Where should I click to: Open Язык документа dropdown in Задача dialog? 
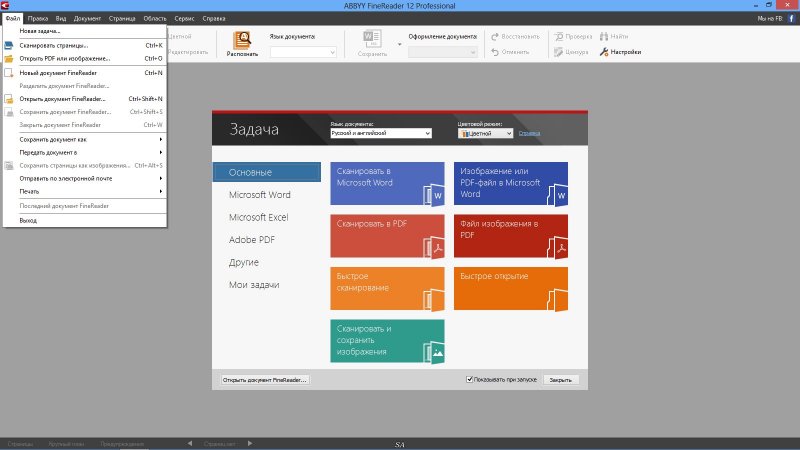click(x=381, y=133)
